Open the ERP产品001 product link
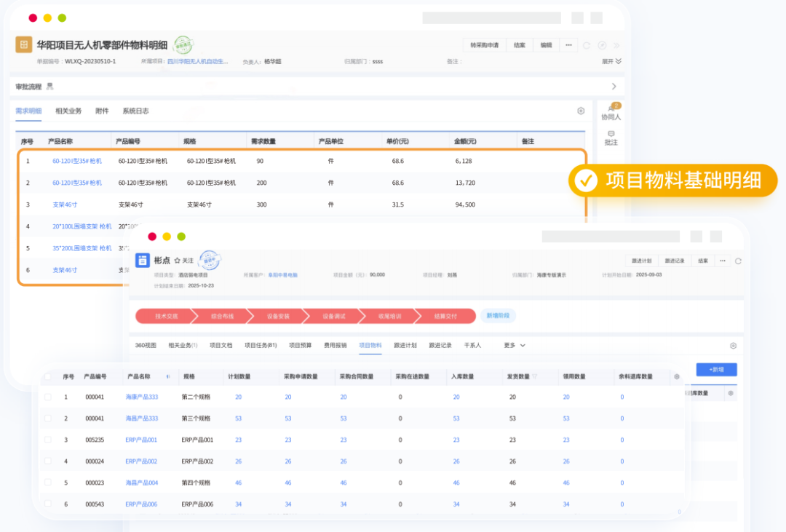 [x=141, y=440]
